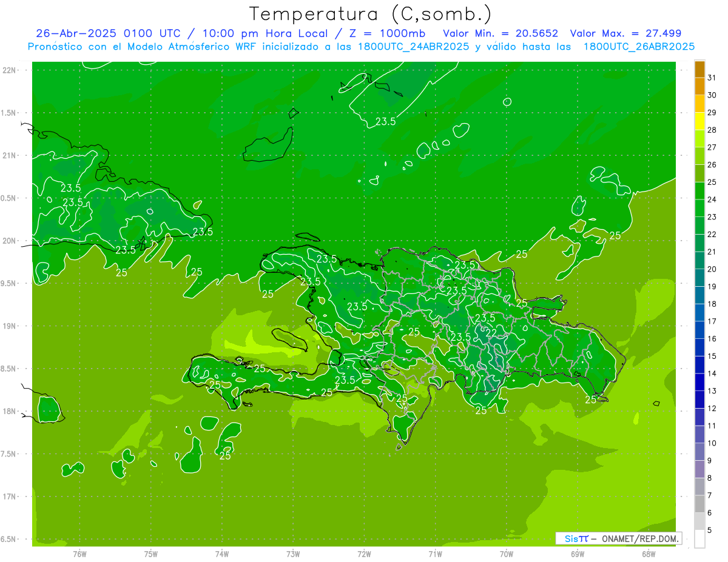The width and height of the screenshot is (728, 562).
Task: Click the 8 value on the colorbar
Action: click(710, 478)
